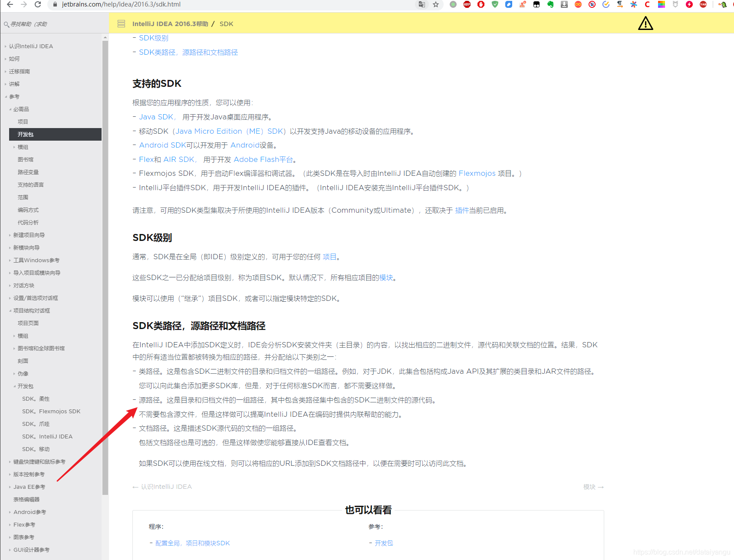Open 表格编辑器 in the sidebar

click(26, 500)
